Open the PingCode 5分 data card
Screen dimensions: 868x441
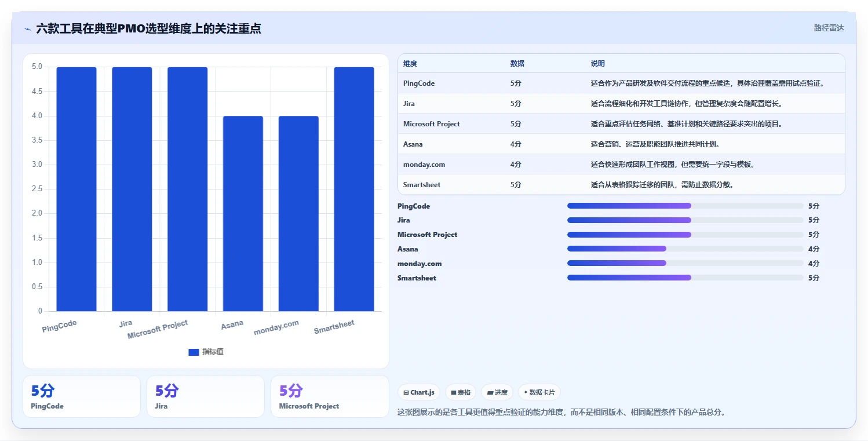(x=82, y=396)
